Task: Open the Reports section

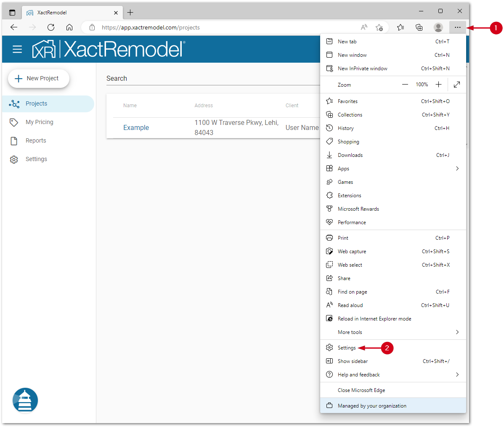Action: 36,140
